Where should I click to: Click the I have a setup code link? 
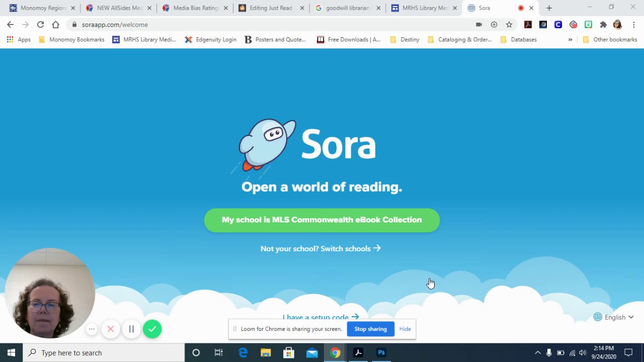(x=320, y=317)
